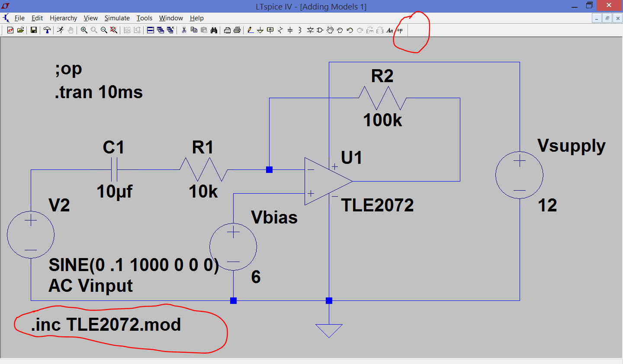623x364 pixels.
Task: Open the Edit menu
Action: (37, 18)
